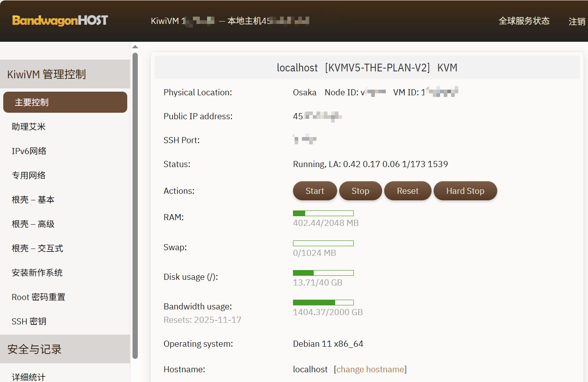This screenshot has height=382, width=588.
Task: Open 助理艾米 sidebar item
Action: coord(29,127)
